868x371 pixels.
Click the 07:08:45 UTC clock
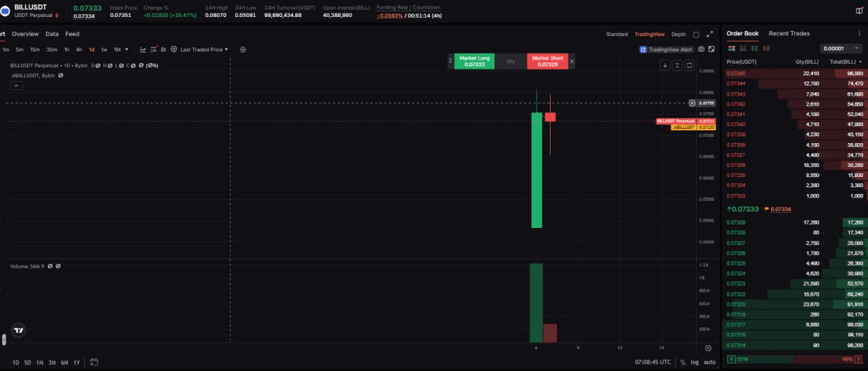coord(653,362)
